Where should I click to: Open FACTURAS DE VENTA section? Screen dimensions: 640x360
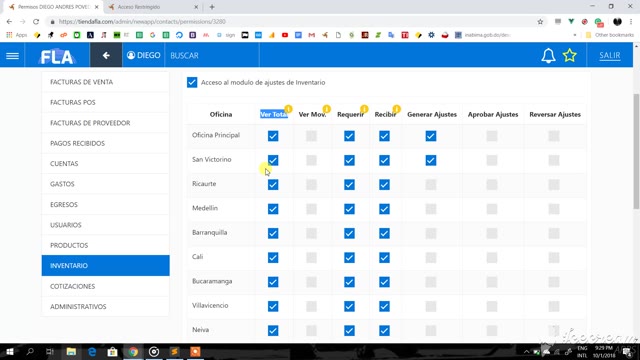[105, 82]
